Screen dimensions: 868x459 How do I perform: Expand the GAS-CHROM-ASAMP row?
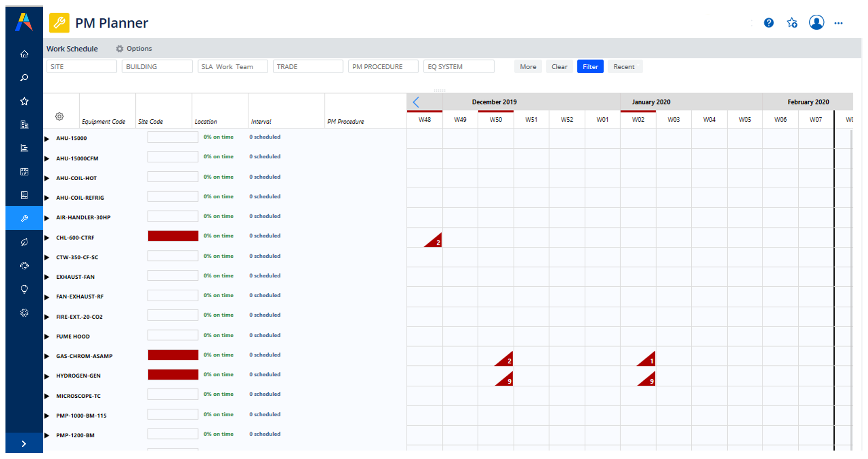point(47,356)
